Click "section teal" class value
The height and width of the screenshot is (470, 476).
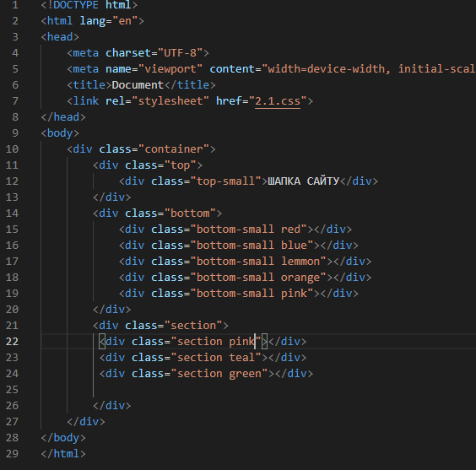tap(216, 358)
